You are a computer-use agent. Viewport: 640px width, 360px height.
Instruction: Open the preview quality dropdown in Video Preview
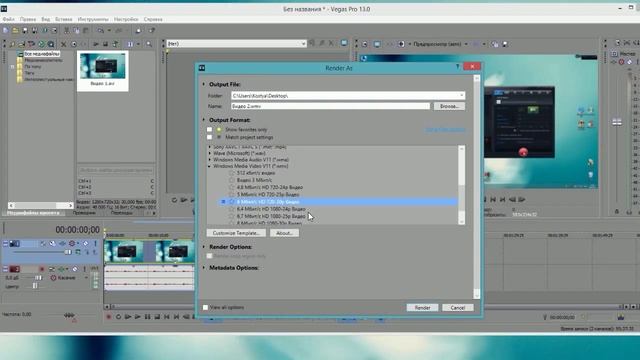tap(466, 44)
